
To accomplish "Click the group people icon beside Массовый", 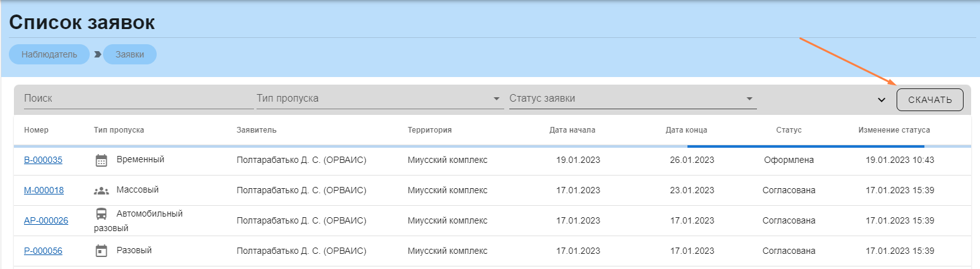I will (x=101, y=191).
